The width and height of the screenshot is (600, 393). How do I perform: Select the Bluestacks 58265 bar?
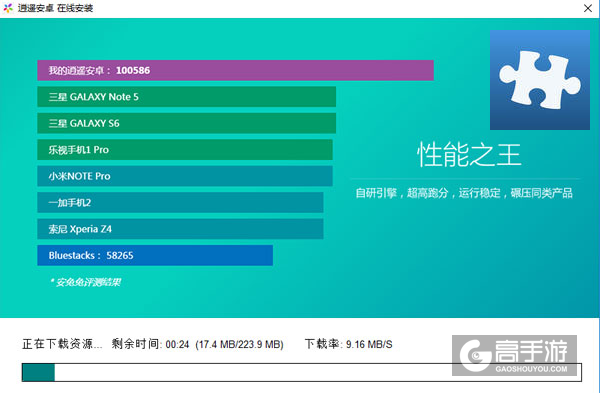(x=155, y=255)
